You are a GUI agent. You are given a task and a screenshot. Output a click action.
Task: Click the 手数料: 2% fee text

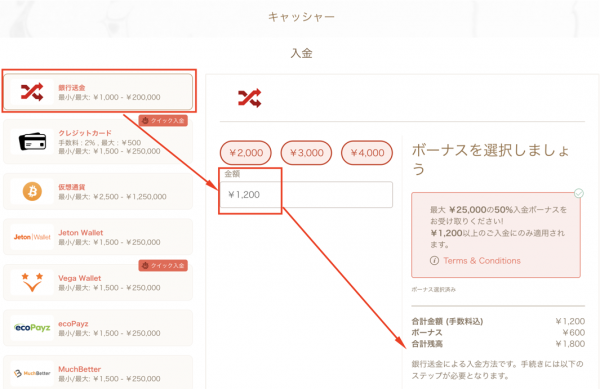[x=77, y=143]
